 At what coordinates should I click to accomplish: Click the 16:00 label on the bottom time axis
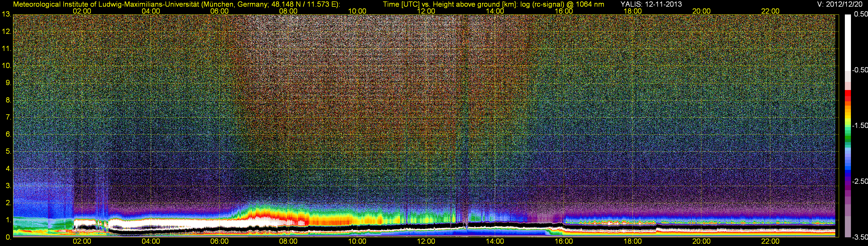(564, 241)
